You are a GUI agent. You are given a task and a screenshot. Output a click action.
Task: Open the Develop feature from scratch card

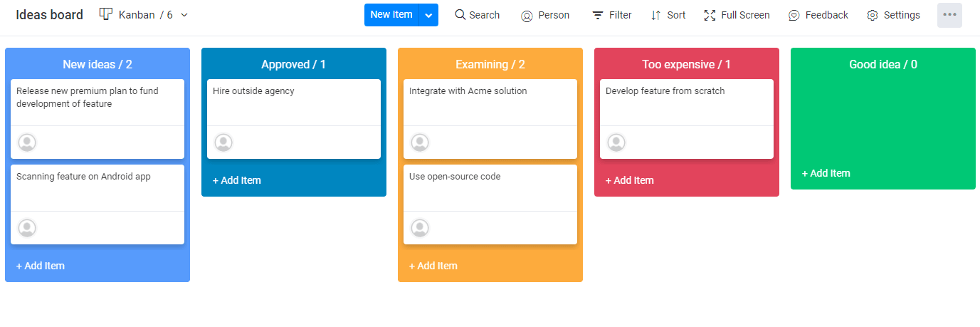click(x=687, y=119)
